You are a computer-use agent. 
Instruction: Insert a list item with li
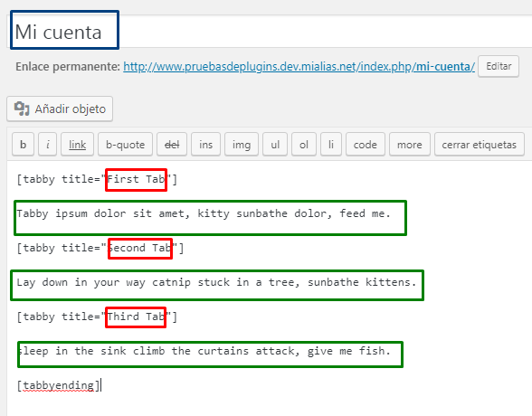[331, 145]
